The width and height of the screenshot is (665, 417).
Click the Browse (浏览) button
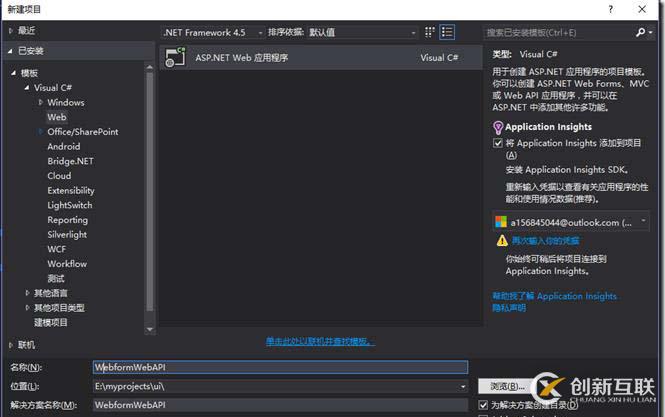[507, 386]
